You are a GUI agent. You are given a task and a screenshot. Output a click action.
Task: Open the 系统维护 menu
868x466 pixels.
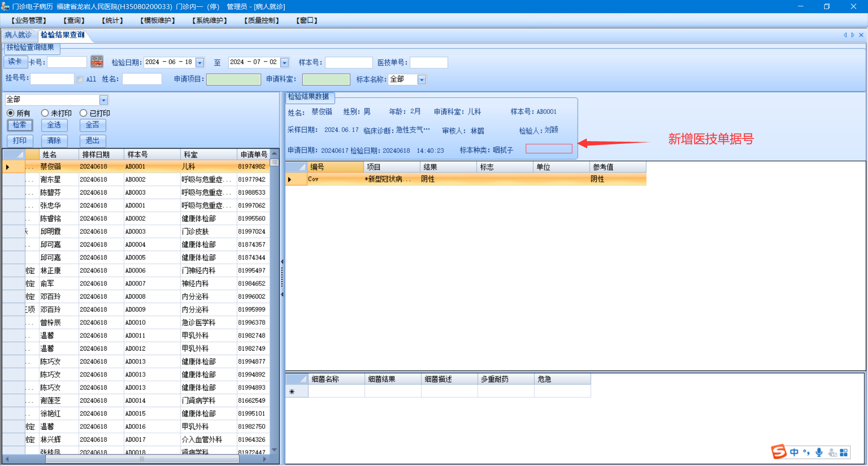(210, 20)
